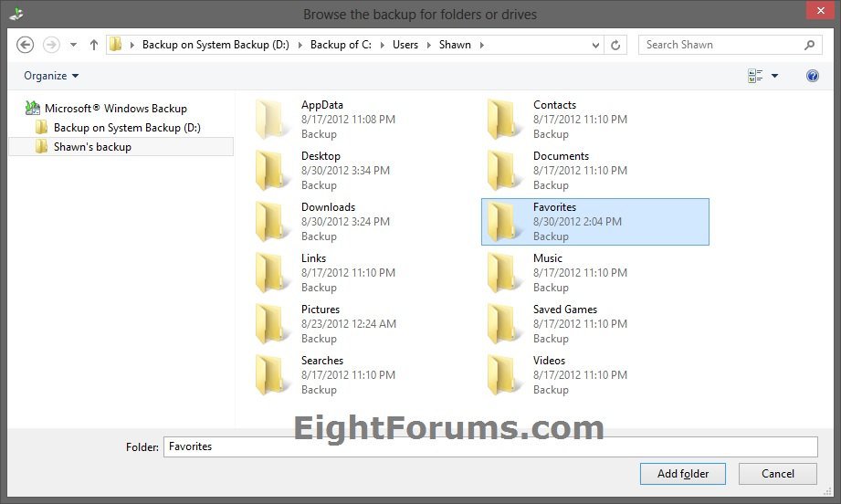Open the view options dropdown arrow
This screenshot has width=841, height=504.
pyautogui.click(x=775, y=77)
